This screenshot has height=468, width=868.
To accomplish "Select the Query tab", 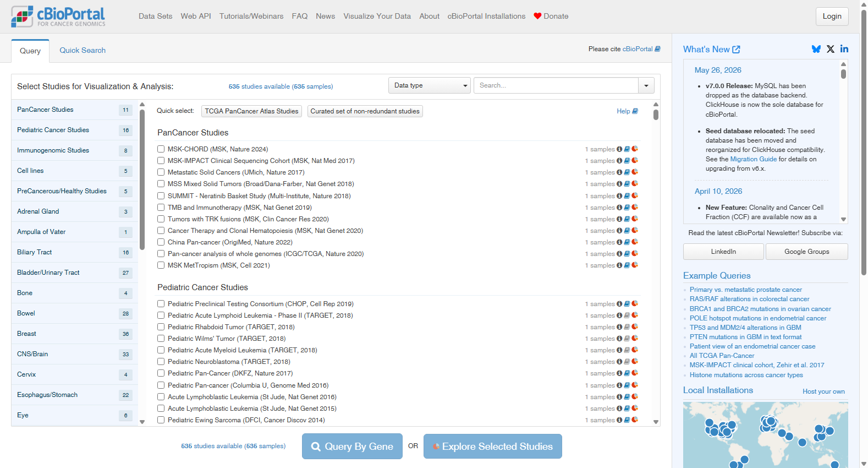I will (x=30, y=51).
